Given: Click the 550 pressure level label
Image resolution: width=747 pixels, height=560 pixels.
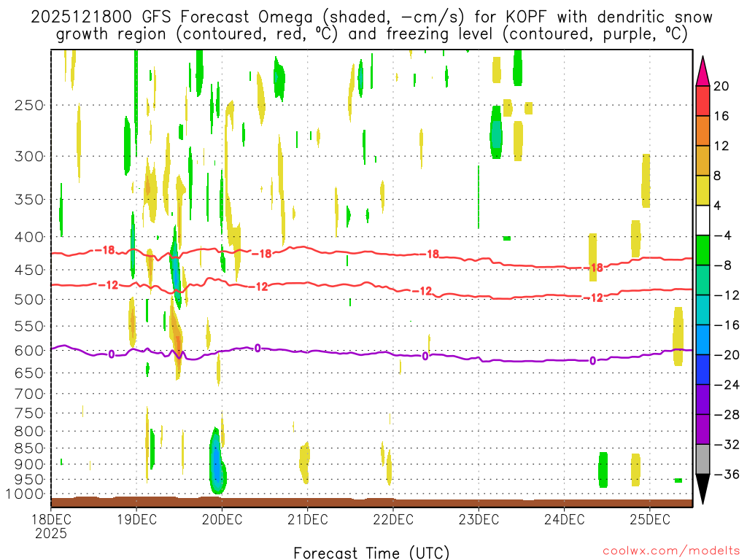Looking at the screenshot, I should (x=29, y=326).
